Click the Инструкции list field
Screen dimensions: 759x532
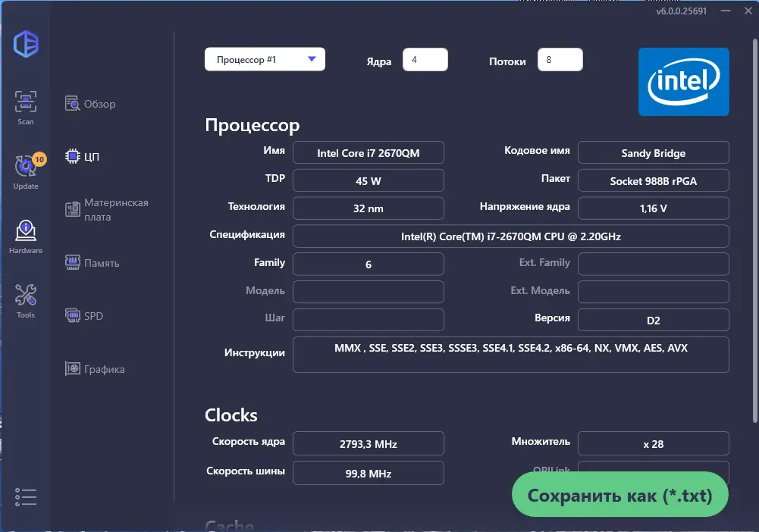pyautogui.click(x=511, y=355)
